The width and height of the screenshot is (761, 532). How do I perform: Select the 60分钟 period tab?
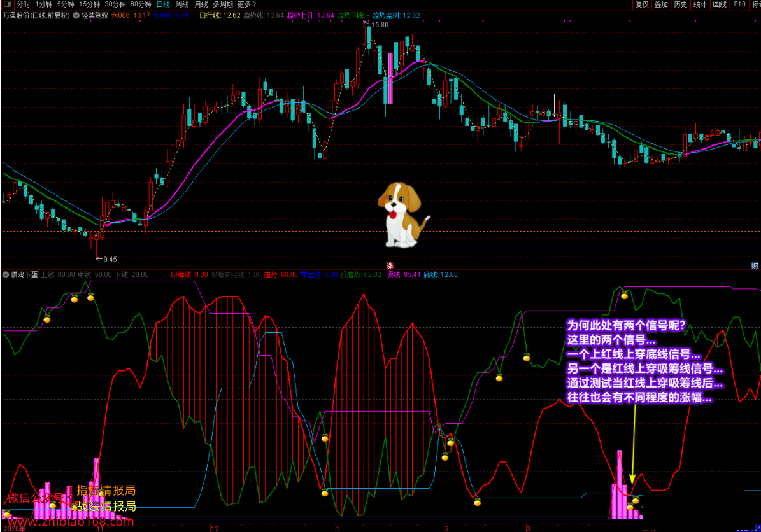click(141, 4)
